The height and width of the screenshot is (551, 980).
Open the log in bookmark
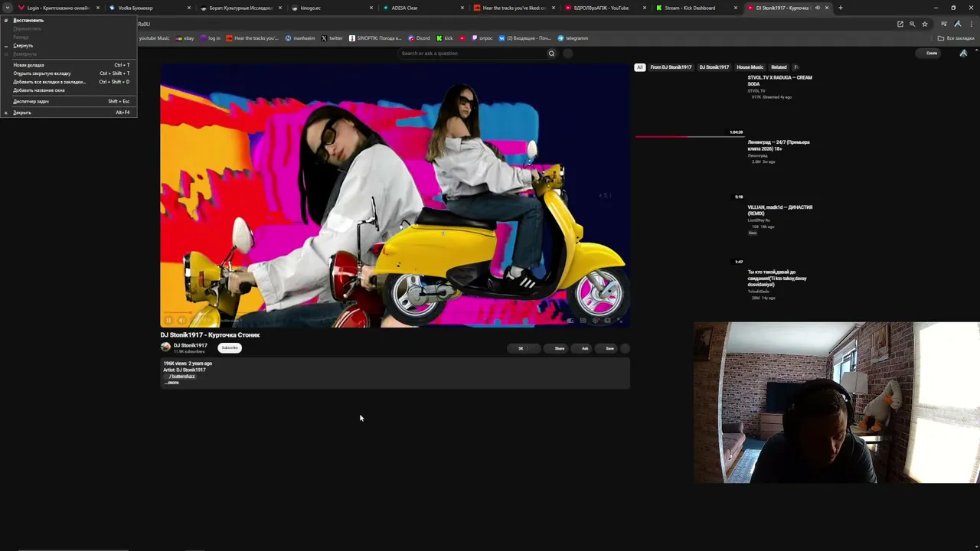click(211, 38)
